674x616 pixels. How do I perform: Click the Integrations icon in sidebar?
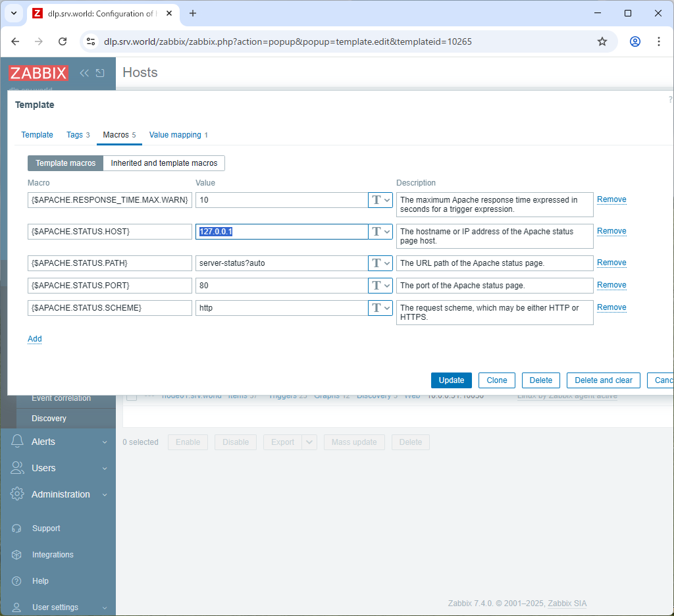[18, 554]
